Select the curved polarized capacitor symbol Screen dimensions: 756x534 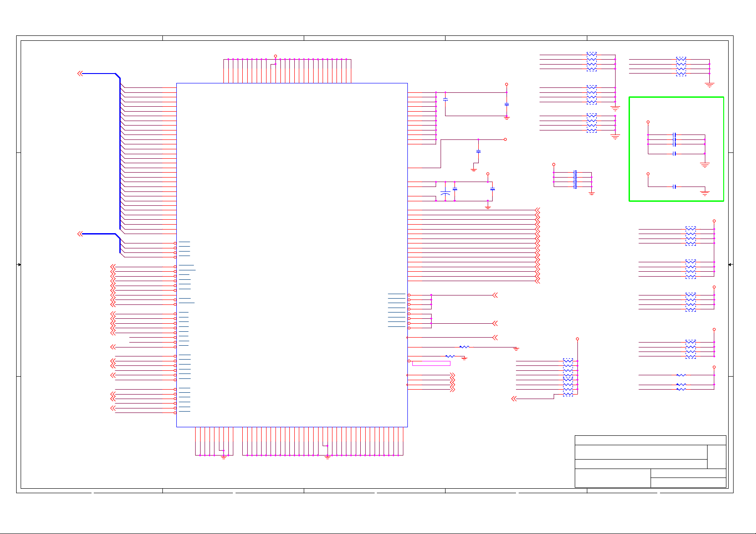pyautogui.click(x=445, y=194)
